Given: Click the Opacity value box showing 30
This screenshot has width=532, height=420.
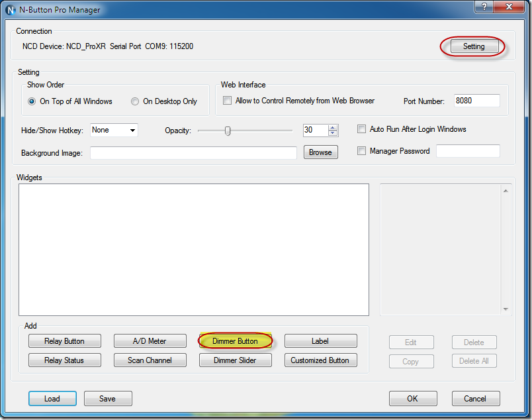Looking at the screenshot, I should (316, 130).
